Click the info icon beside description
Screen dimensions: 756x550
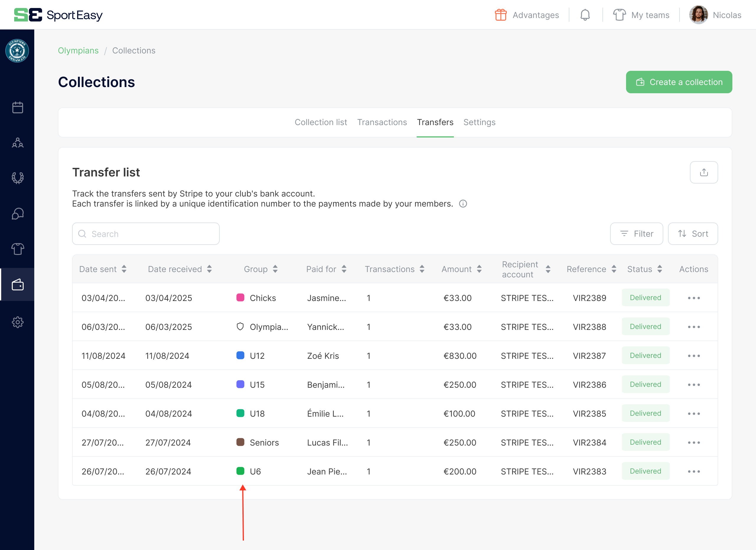[463, 204]
